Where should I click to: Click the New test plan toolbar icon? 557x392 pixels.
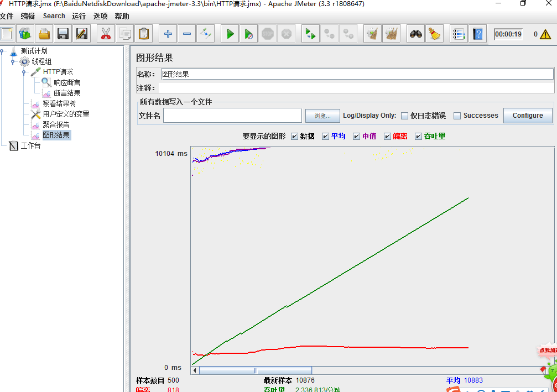[7, 34]
